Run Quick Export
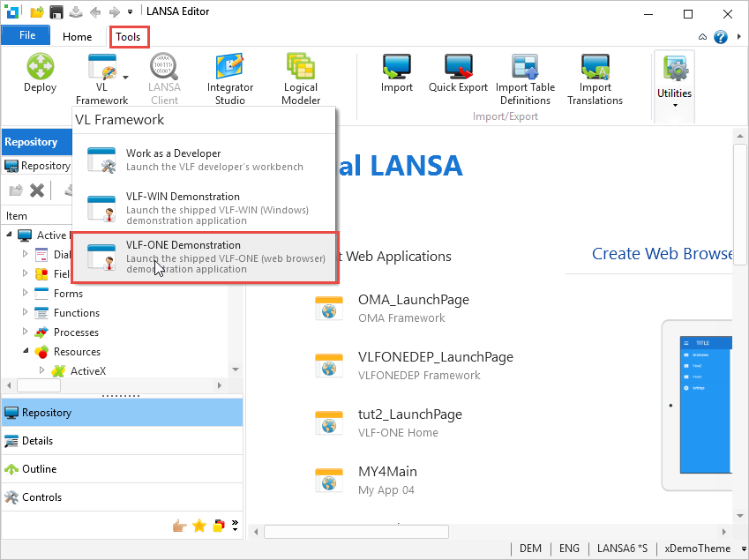This screenshot has width=749, height=560. [458, 72]
